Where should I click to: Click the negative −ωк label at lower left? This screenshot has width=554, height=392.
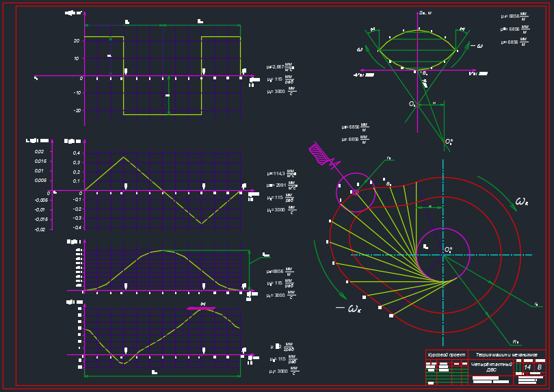[x=349, y=309]
